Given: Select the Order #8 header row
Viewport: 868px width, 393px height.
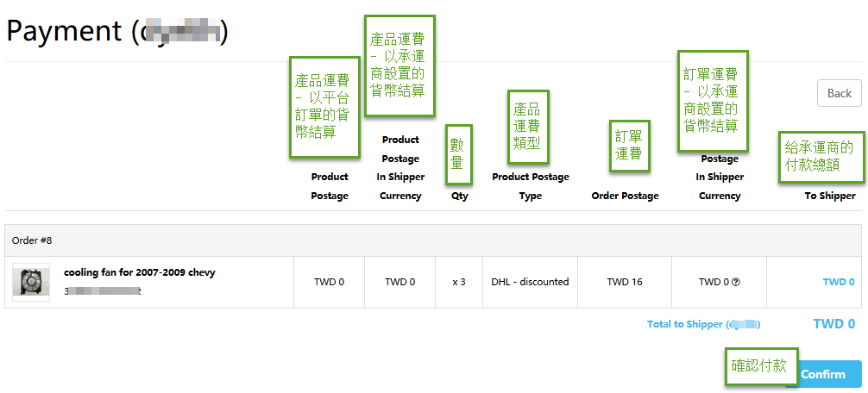Looking at the screenshot, I should click(x=433, y=240).
